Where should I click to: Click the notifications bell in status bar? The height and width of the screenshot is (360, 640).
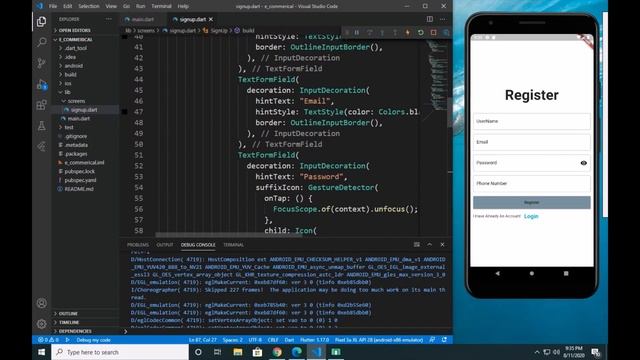[x=444, y=340]
